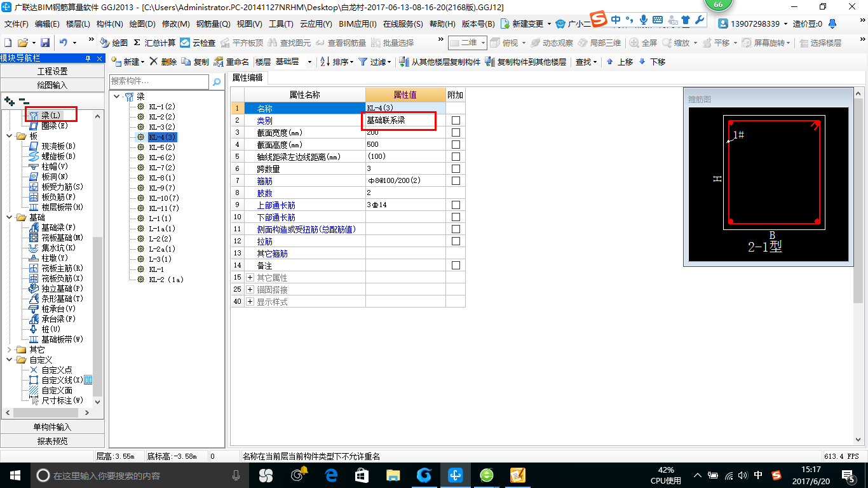This screenshot has width=868, height=488.
Task: Click the undo arrow icon
Action: (64, 43)
